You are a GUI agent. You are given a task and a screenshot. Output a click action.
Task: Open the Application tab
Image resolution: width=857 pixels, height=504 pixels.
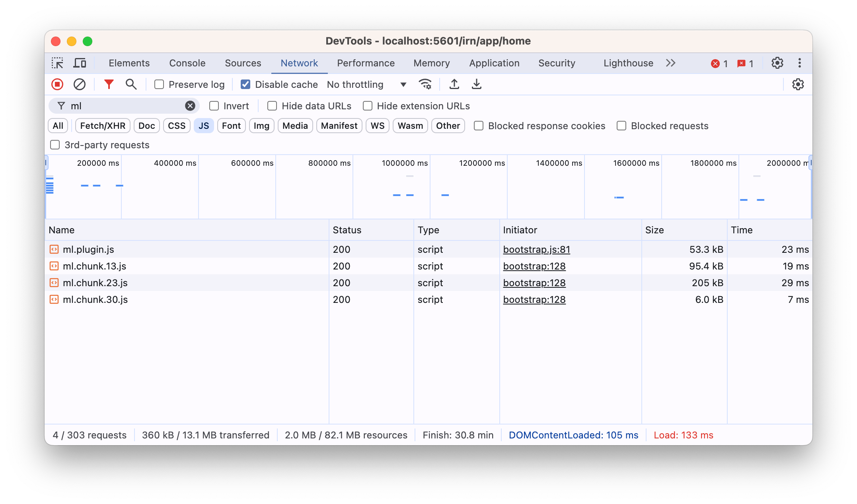(x=494, y=63)
